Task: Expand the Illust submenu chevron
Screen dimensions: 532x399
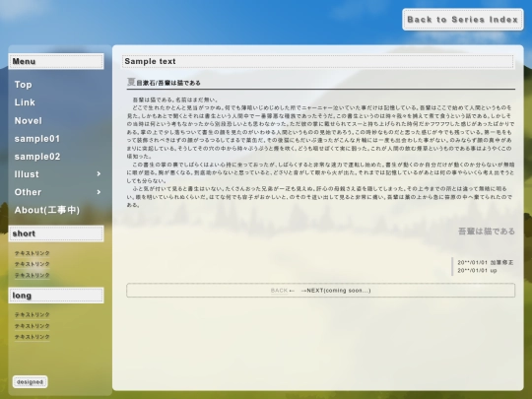Action: click(x=99, y=174)
